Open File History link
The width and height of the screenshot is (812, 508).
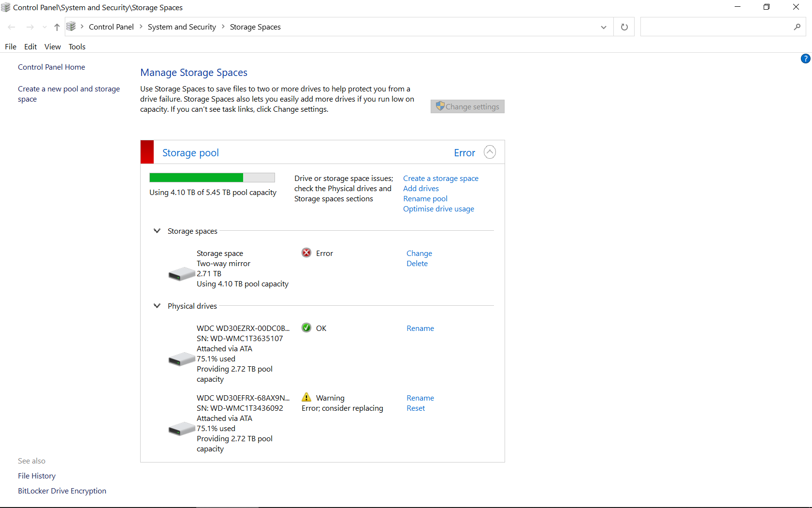37,476
